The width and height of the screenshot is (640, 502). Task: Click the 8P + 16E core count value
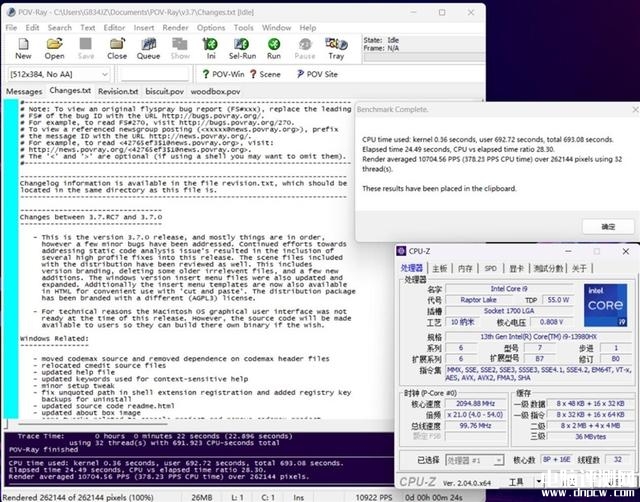[x=557, y=460]
